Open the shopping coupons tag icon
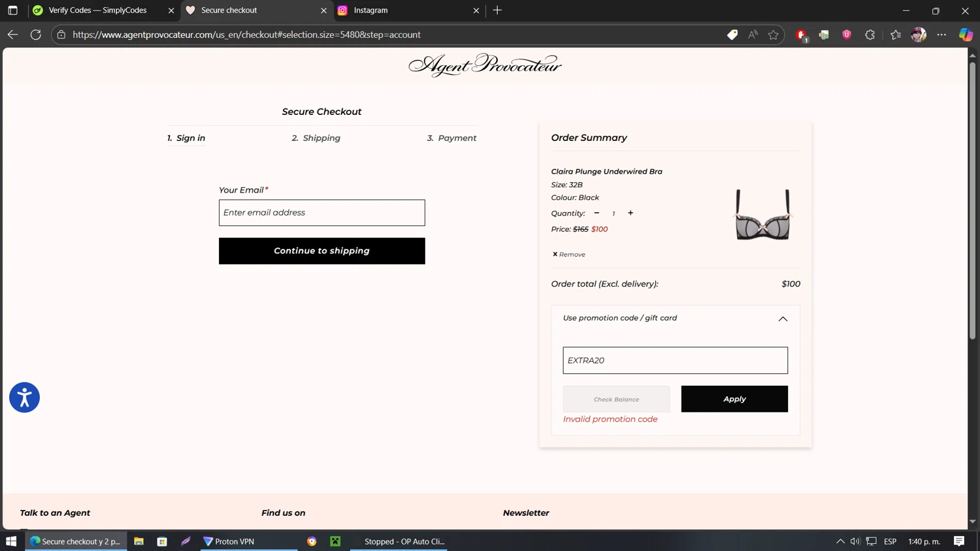 (x=732, y=35)
